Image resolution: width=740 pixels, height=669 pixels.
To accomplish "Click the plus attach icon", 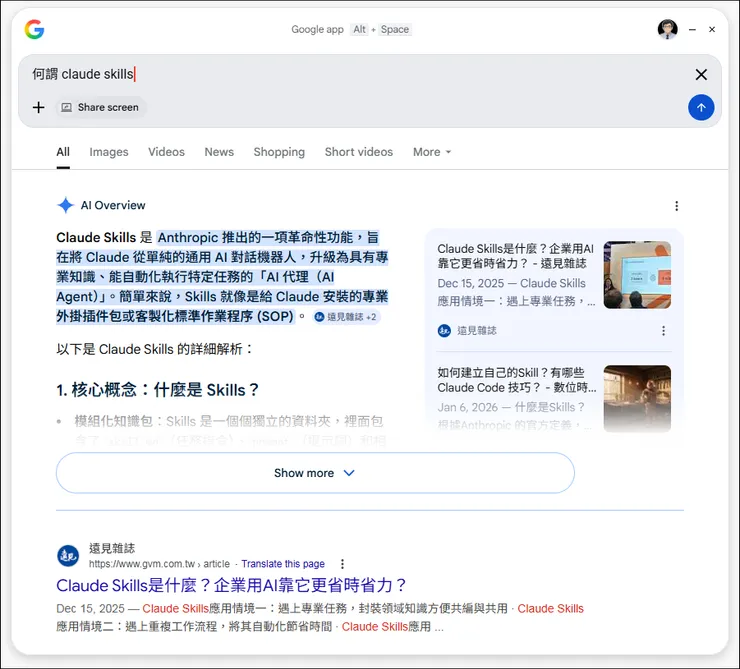I will point(38,108).
